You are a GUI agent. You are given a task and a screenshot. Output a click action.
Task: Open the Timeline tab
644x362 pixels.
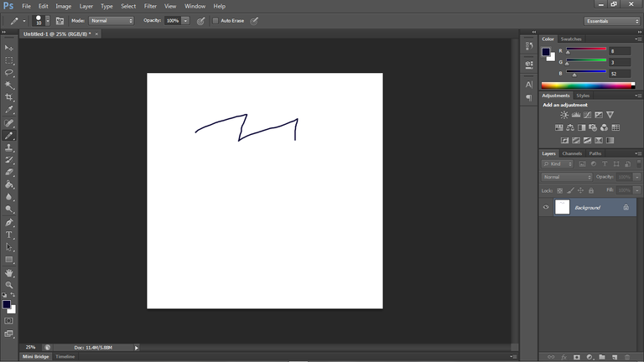[65, 357]
